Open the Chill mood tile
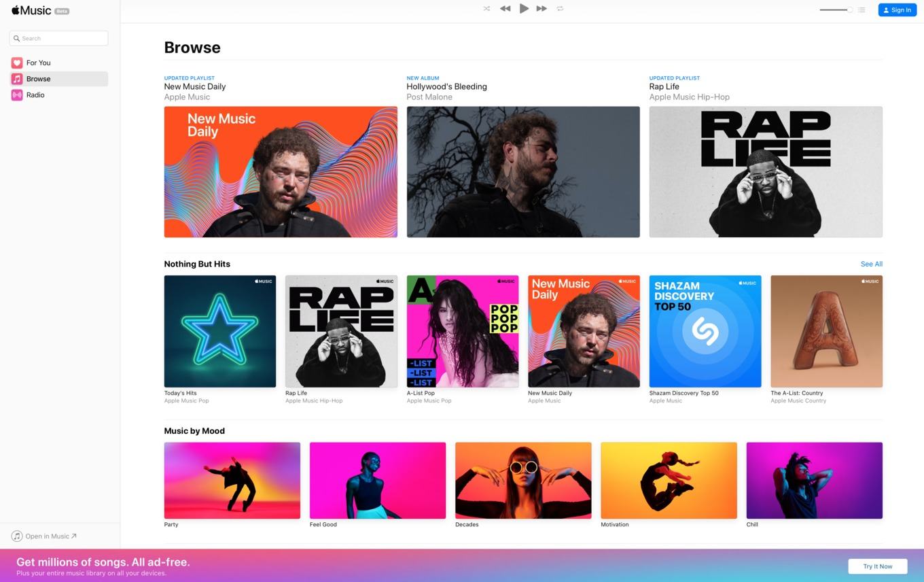 (814, 480)
